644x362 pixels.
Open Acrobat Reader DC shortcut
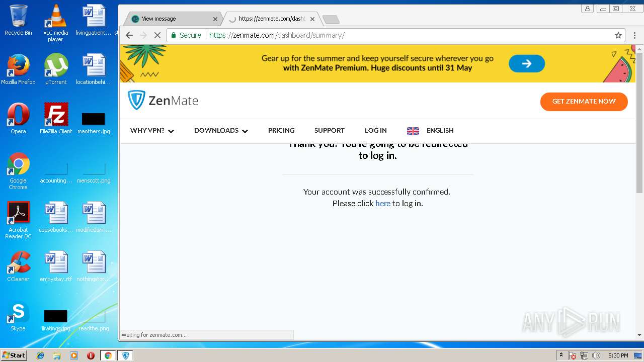tap(18, 220)
